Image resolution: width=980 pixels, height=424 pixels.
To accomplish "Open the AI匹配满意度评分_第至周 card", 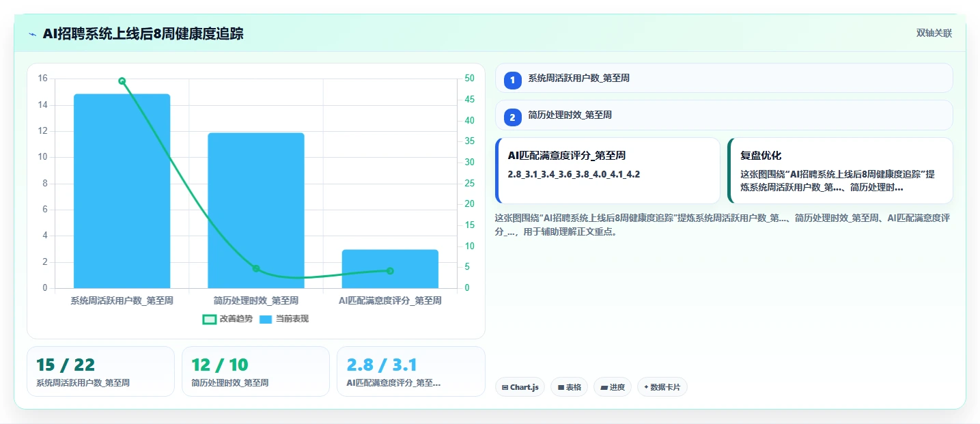I will pyautogui.click(x=608, y=171).
